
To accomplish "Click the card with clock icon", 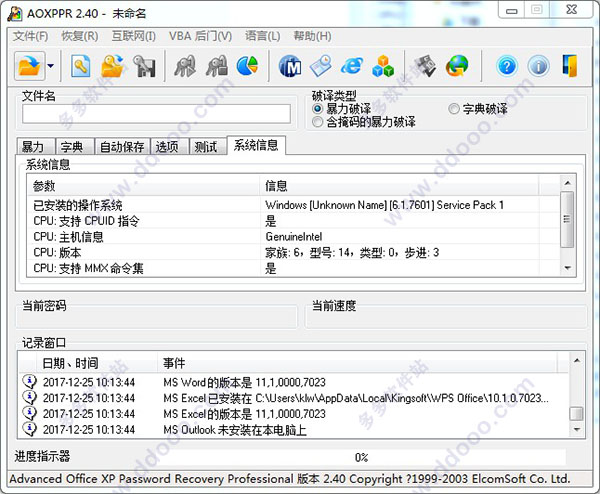I will point(321,66).
